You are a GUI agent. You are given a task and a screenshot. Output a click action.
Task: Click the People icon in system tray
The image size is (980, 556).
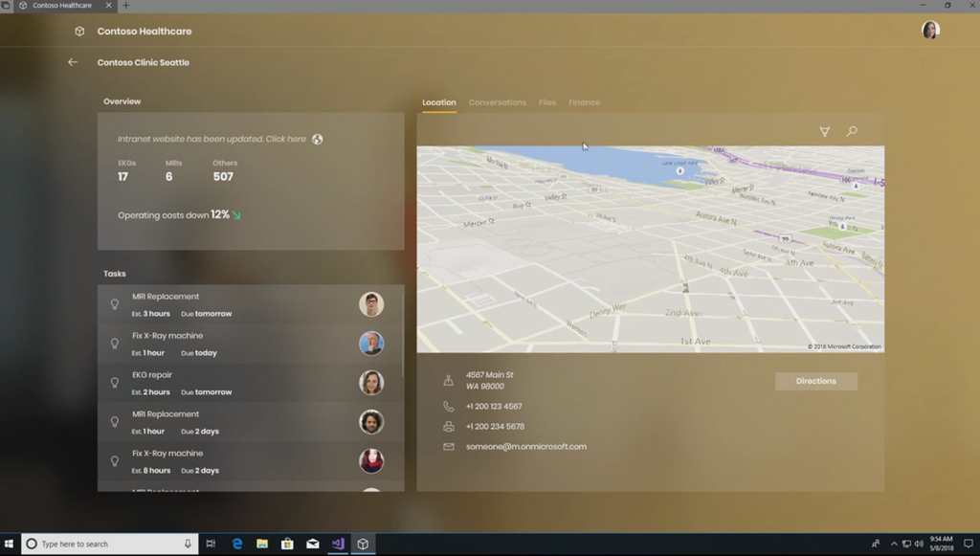(x=876, y=544)
